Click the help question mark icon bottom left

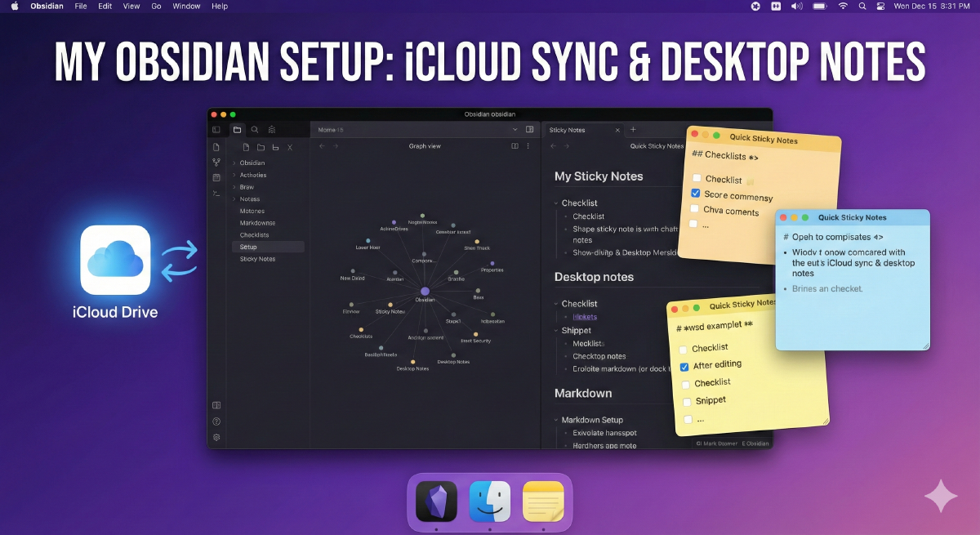[216, 421]
